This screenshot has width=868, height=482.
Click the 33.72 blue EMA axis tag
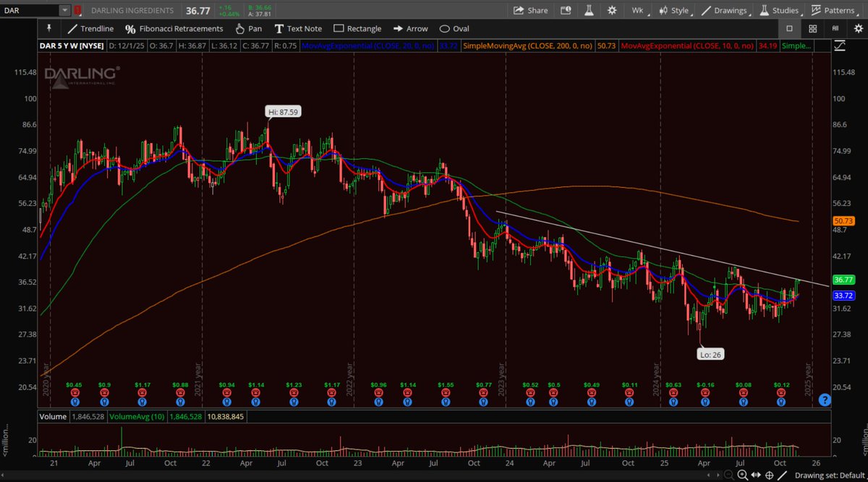pyautogui.click(x=844, y=296)
